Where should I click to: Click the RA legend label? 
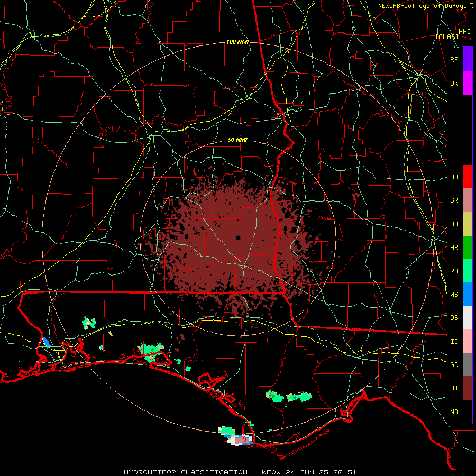coord(454,271)
